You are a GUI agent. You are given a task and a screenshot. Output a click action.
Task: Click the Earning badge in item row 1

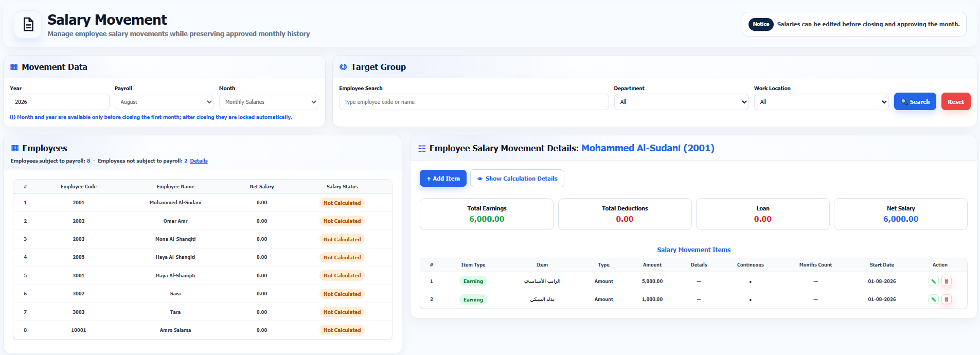(473, 281)
